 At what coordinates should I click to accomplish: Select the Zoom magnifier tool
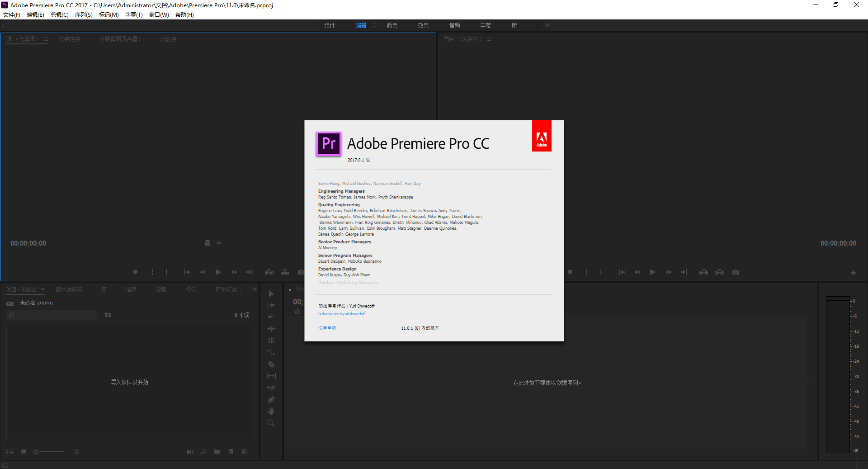271,423
